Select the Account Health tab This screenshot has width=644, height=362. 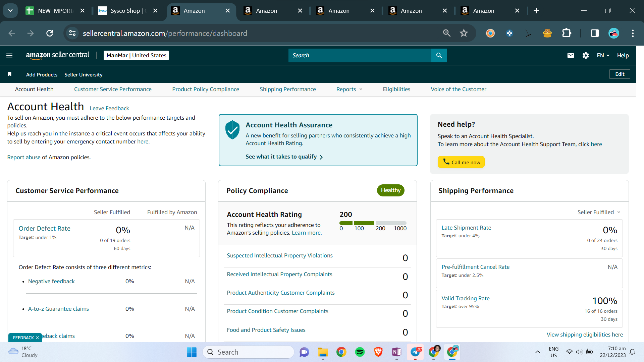coord(34,89)
